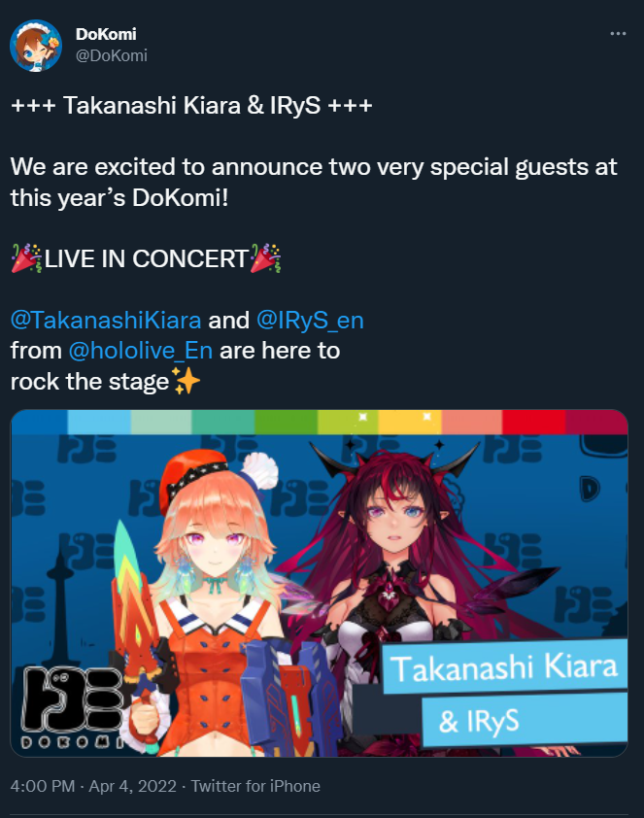Click the green color block in banner stripe
Viewport: 644px width, 818px height.
click(287, 422)
